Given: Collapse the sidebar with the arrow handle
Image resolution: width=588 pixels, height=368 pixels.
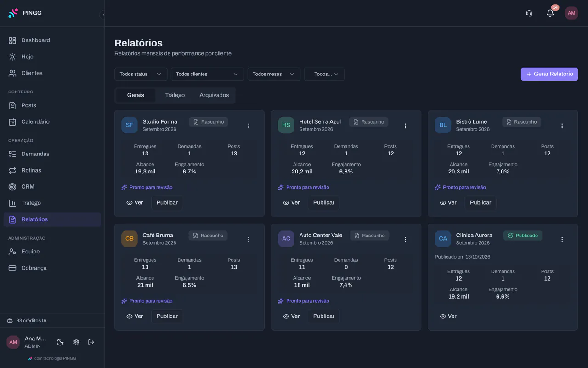Looking at the screenshot, I should tap(103, 15).
